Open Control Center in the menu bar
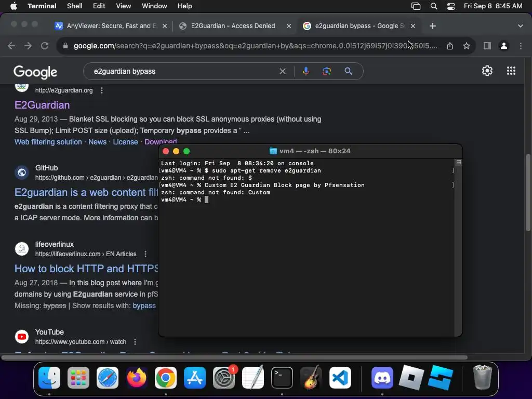 point(450,6)
